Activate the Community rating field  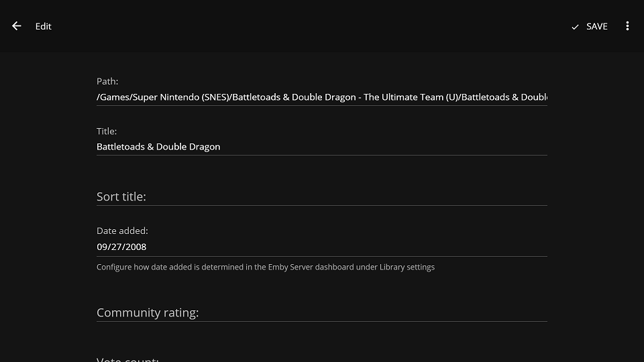(x=322, y=312)
